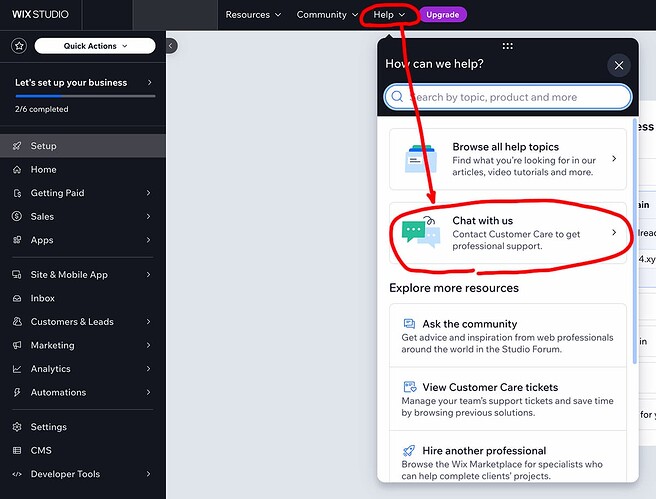Click the Hire another professional rocket icon
Screen dimensions: 656x499
(409, 450)
